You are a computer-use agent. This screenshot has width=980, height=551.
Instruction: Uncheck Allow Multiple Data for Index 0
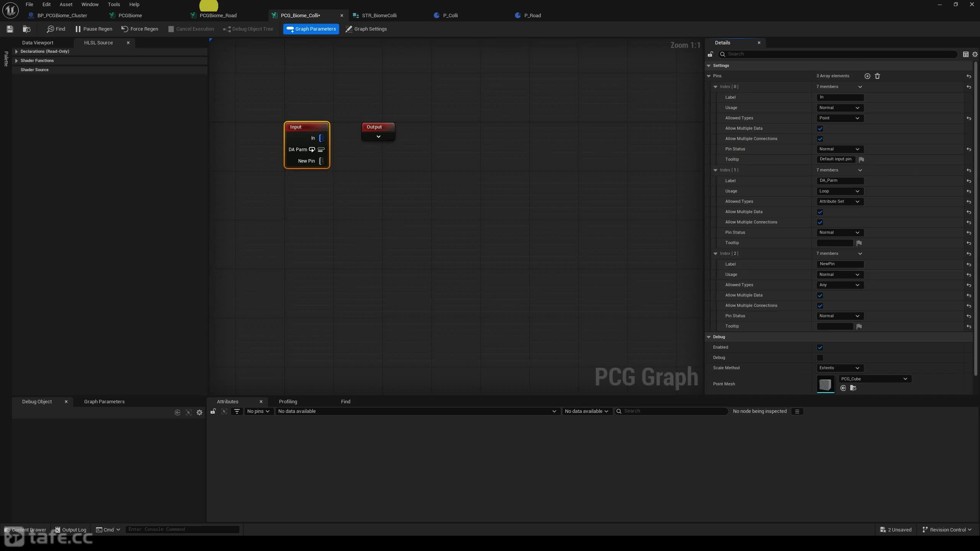click(820, 129)
